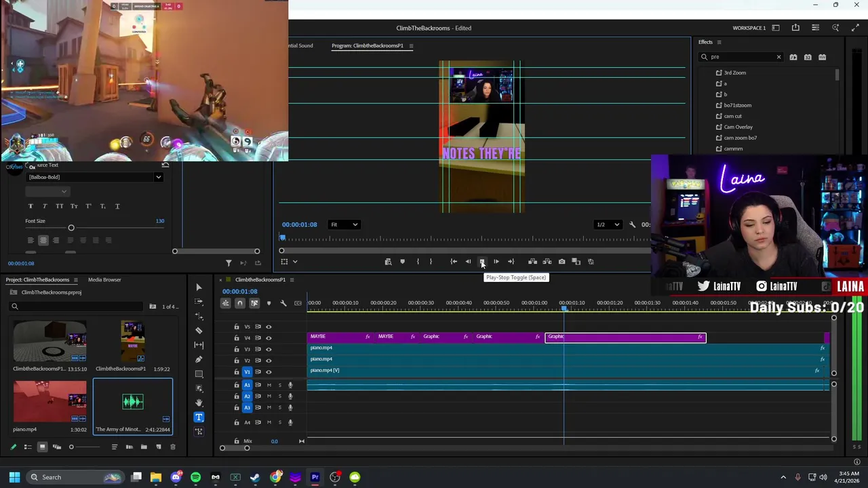The image size is (868, 488).
Task: Click the Mark In button
Action: 417,262
